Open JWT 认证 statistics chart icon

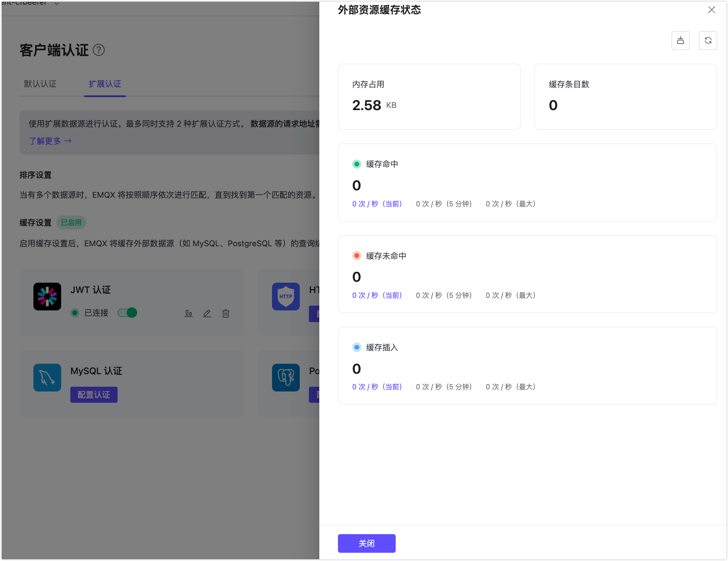pyautogui.click(x=189, y=313)
